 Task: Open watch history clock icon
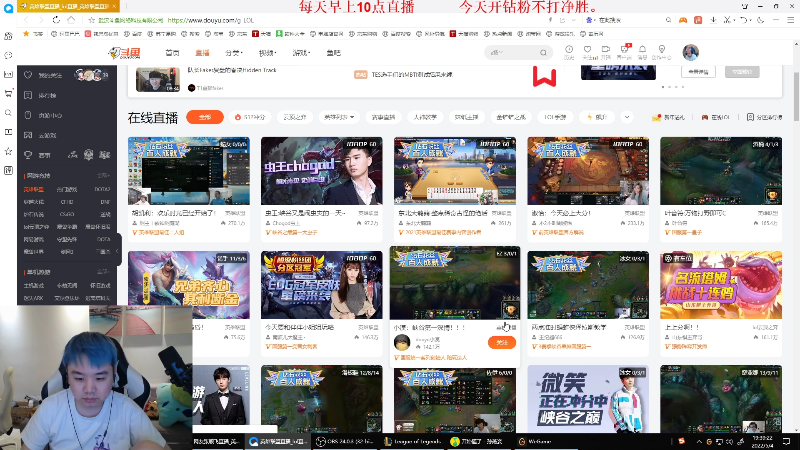[x=569, y=49]
